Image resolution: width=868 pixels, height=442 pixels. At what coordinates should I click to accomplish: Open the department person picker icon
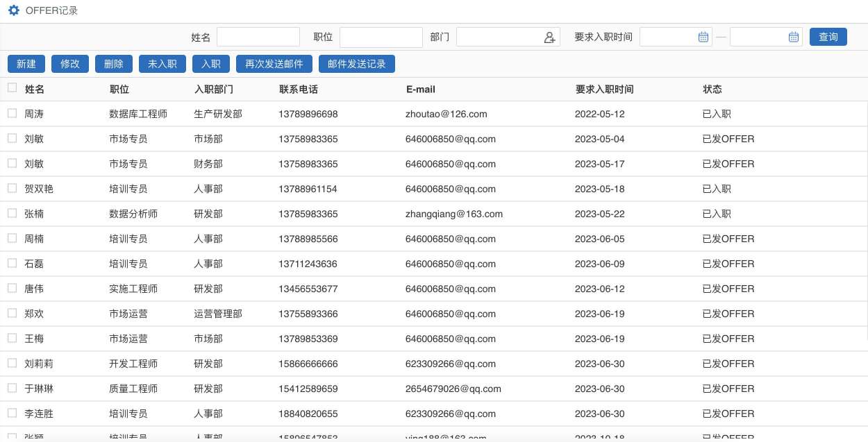549,37
